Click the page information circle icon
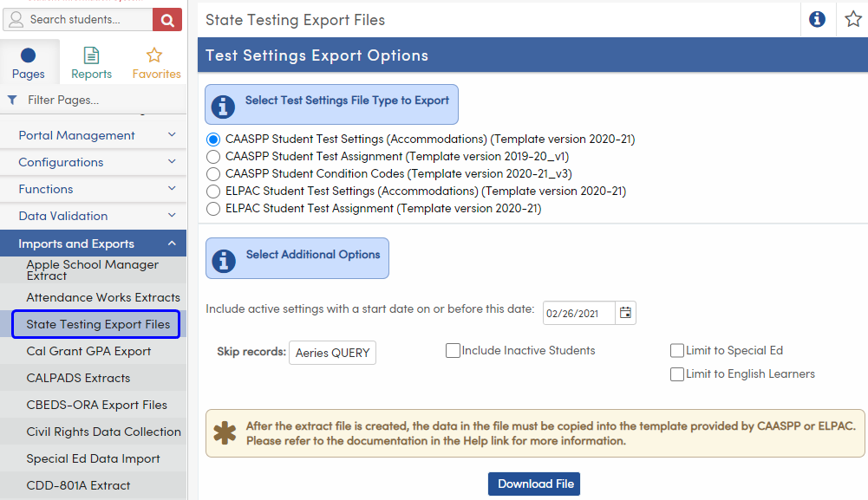Image resolution: width=868 pixels, height=500 pixels. pos(816,18)
